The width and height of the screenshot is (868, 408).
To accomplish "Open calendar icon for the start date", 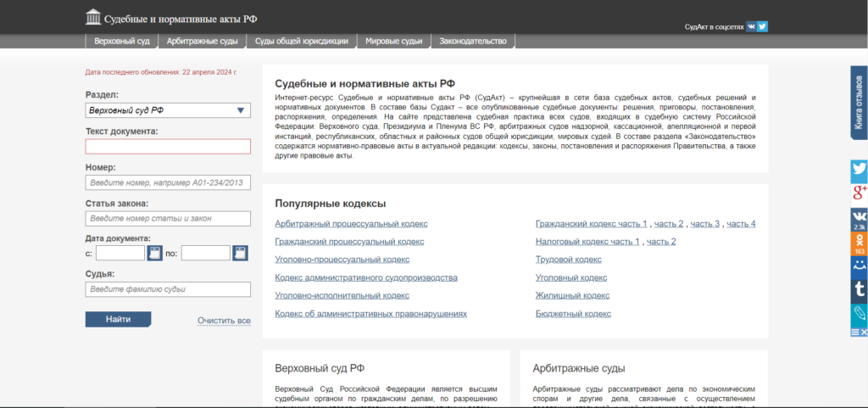I will point(154,253).
